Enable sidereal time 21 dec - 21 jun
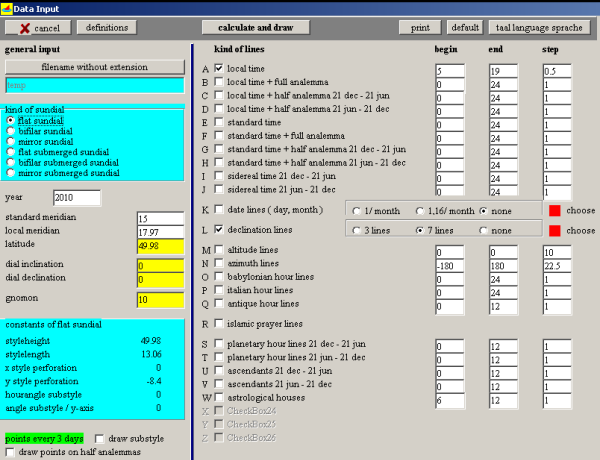Image resolution: width=600 pixels, height=460 pixels. click(218, 175)
